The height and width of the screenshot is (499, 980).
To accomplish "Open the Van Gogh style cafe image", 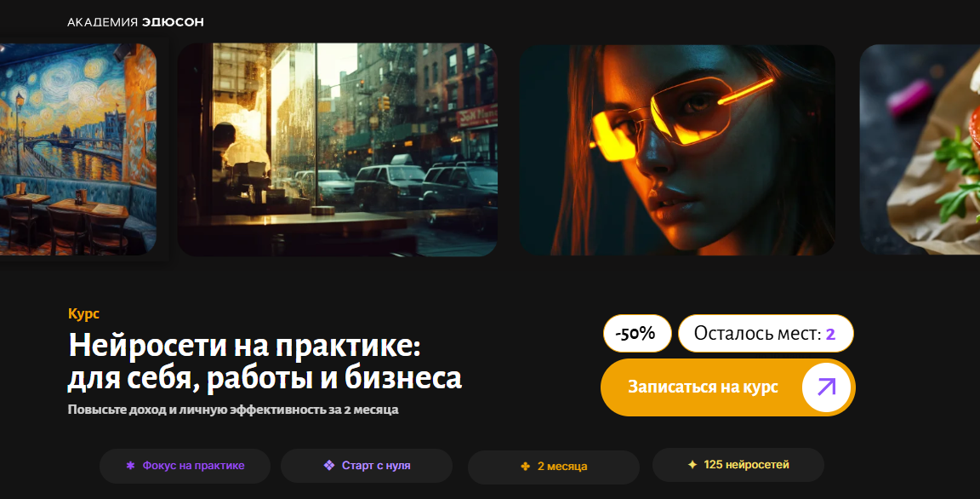I will tap(78, 150).
